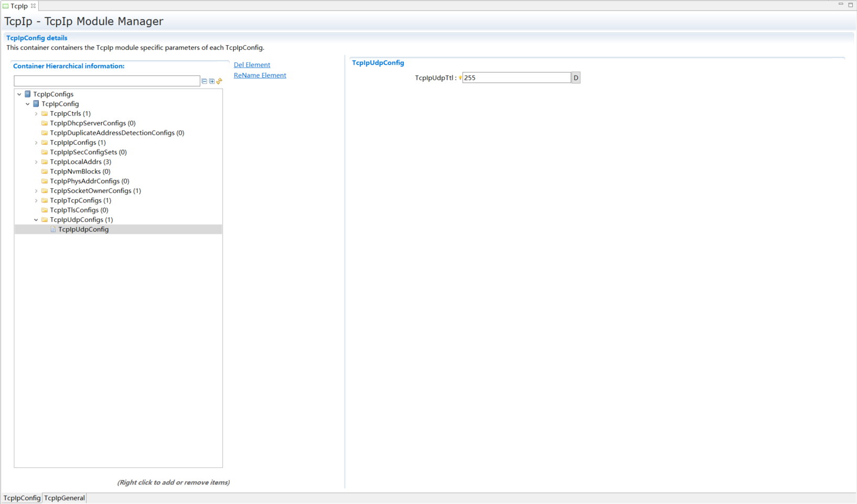The width and height of the screenshot is (857, 504).
Task: Click the expand all tree icon
Action: tap(212, 81)
